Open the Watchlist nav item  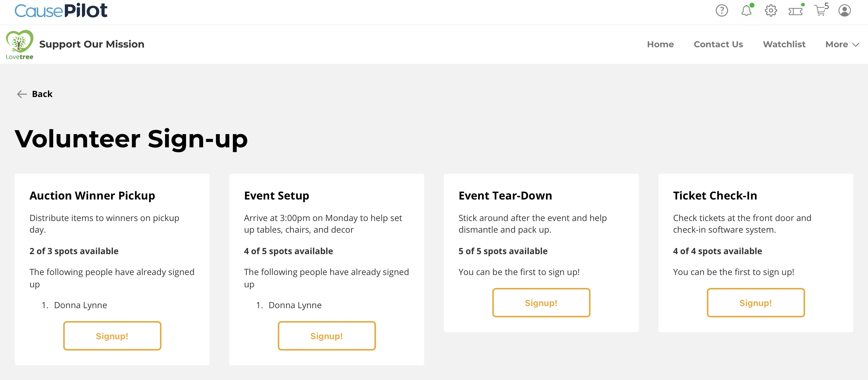[784, 44]
